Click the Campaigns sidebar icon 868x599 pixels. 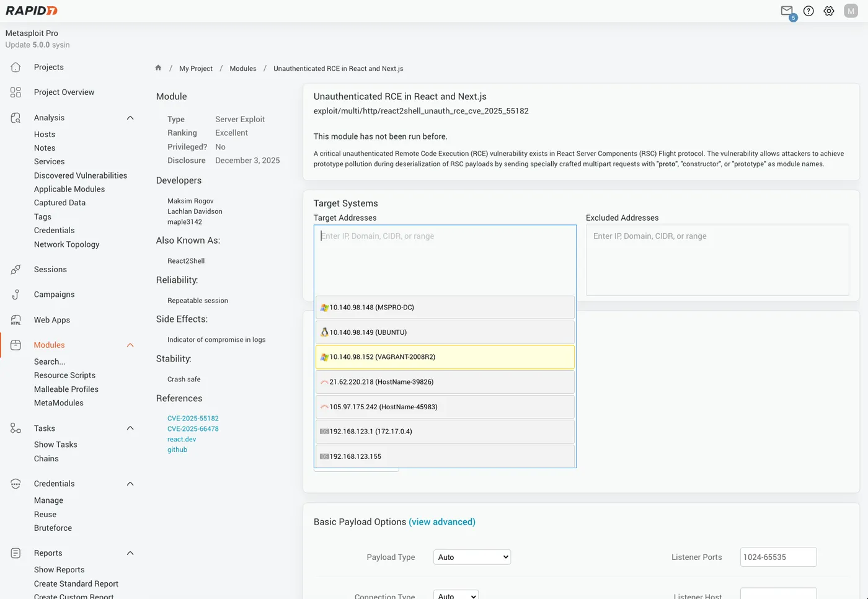click(x=15, y=295)
